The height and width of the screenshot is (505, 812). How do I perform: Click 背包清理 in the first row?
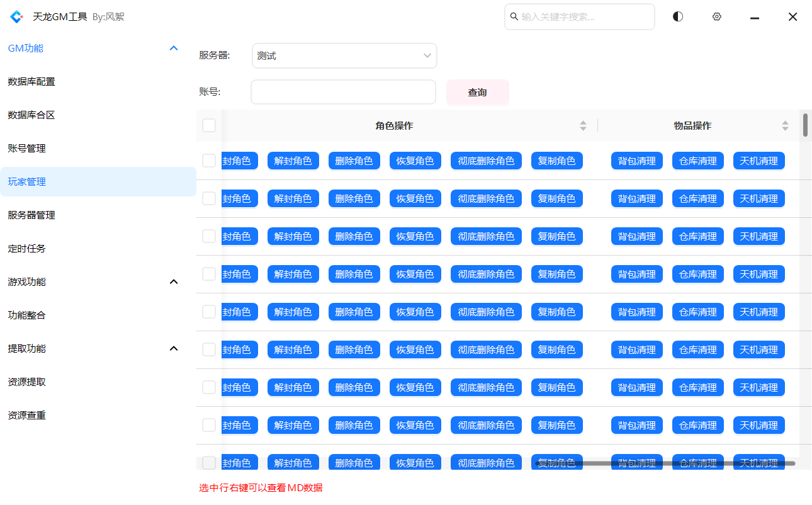pyautogui.click(x=636, y=161)
